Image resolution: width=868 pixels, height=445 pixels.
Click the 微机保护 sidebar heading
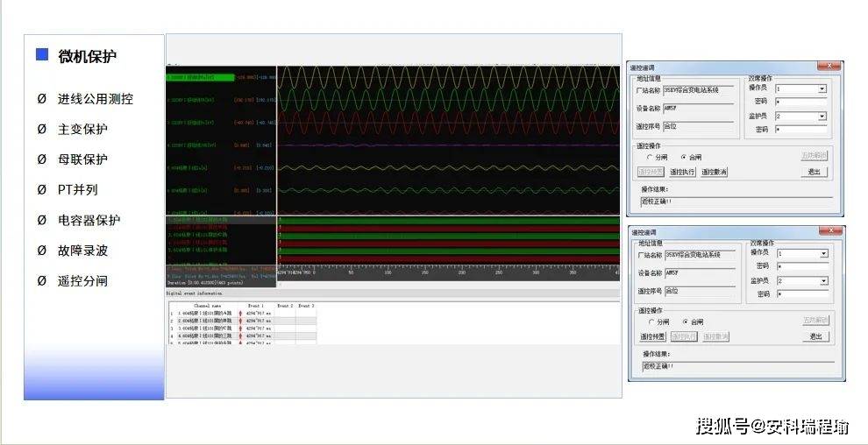click(x=88, y=56)
